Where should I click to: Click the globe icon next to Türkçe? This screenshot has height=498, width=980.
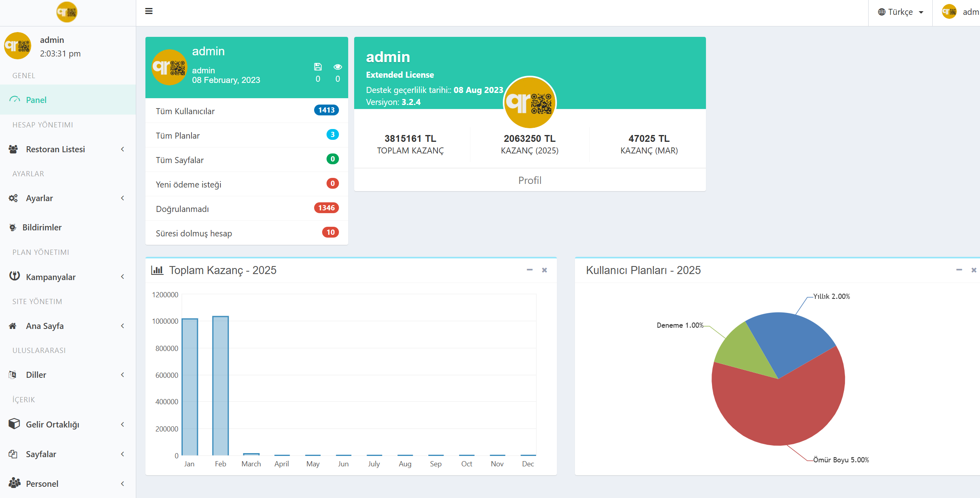881,12
